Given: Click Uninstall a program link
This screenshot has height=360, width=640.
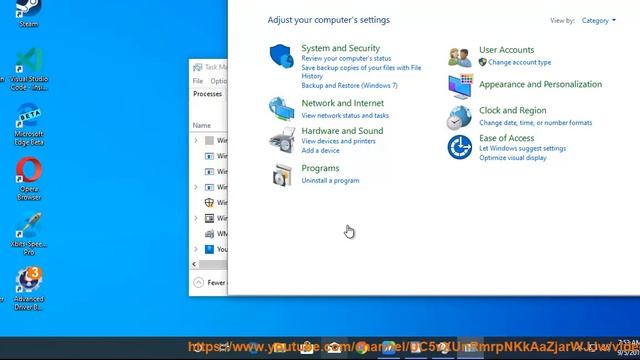Looking at the screenshot, I should point(330,180).
